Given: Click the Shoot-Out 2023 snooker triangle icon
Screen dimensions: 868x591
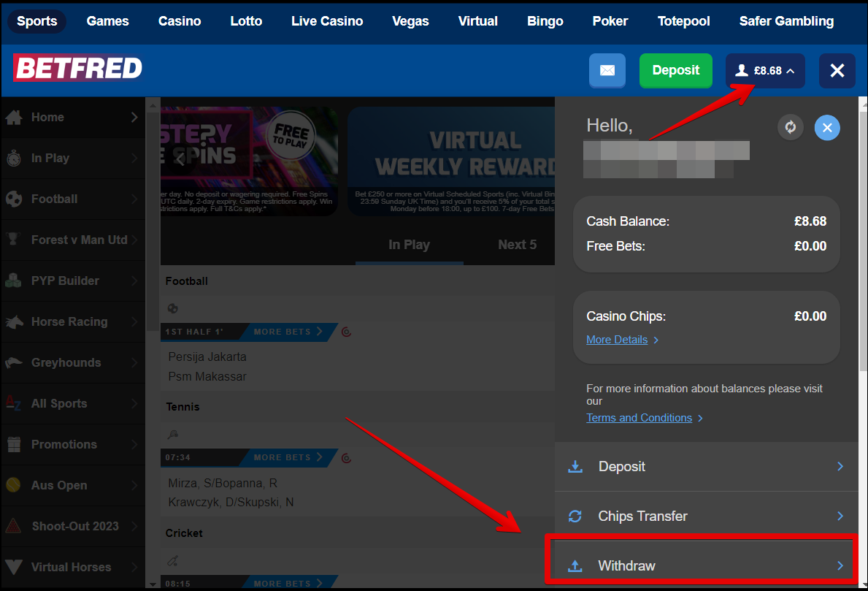Looking at the screenshot, I should tap(13, 526).
